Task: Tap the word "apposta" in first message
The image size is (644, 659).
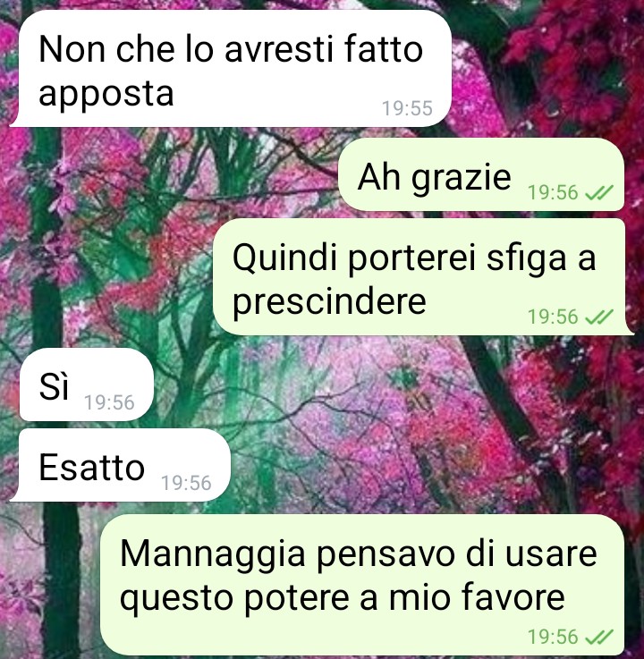Action: pyautogui.click(x=106, y=95)
